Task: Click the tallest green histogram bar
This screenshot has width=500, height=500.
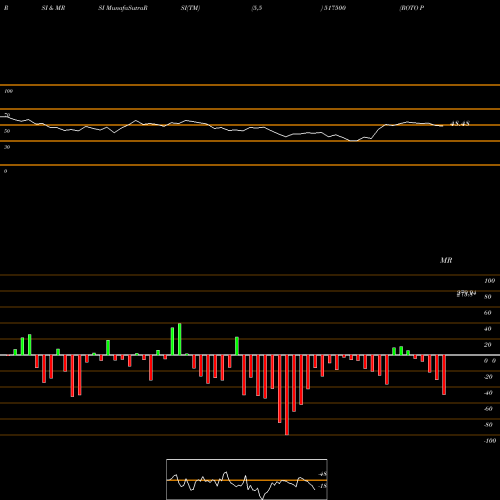Action: 180,339
